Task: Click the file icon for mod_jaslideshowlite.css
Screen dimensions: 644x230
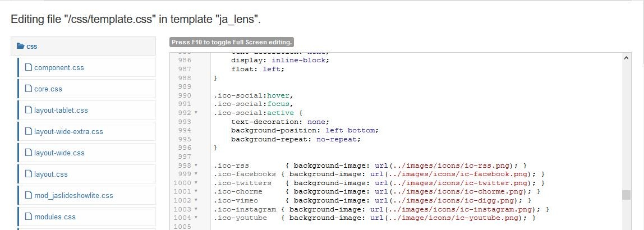Action: 29,196
